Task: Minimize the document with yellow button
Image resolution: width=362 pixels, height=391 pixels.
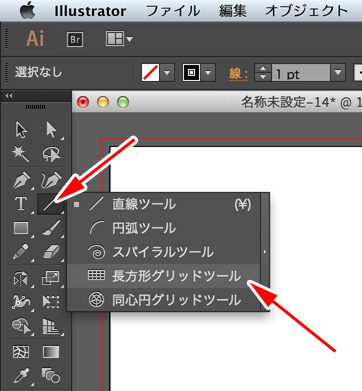Action: pos(103,102)
